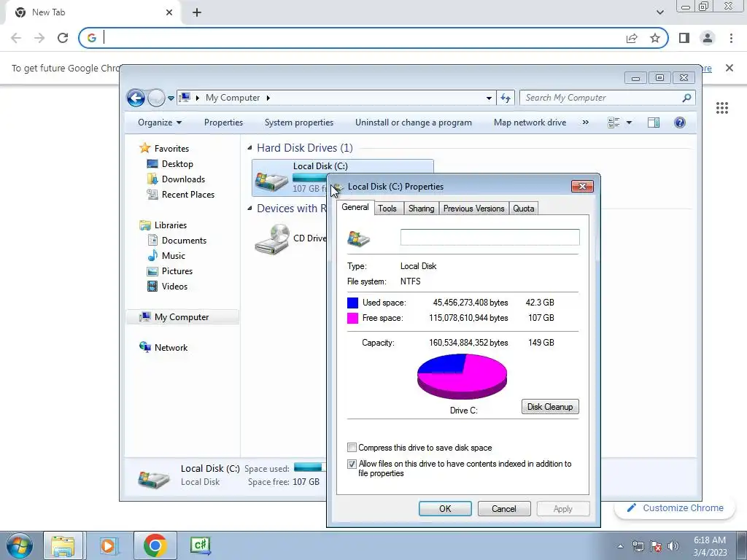Image resolution: width=747 pixels, height=560 pixels.
Task: Switch to the General tab
Action: coord(355,207)
